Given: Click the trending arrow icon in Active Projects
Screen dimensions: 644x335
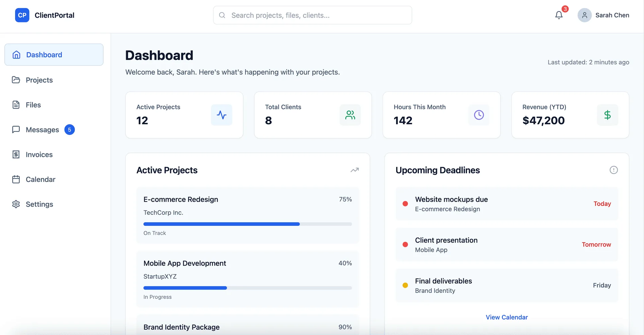Looking at the screenshot, I should [x=355, y=170].
